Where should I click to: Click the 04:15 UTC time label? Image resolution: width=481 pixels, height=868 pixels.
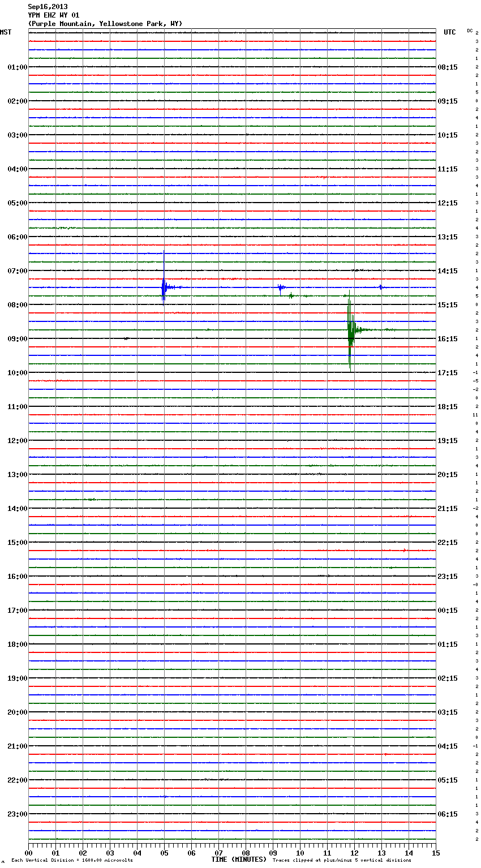(x=448, y=746)
